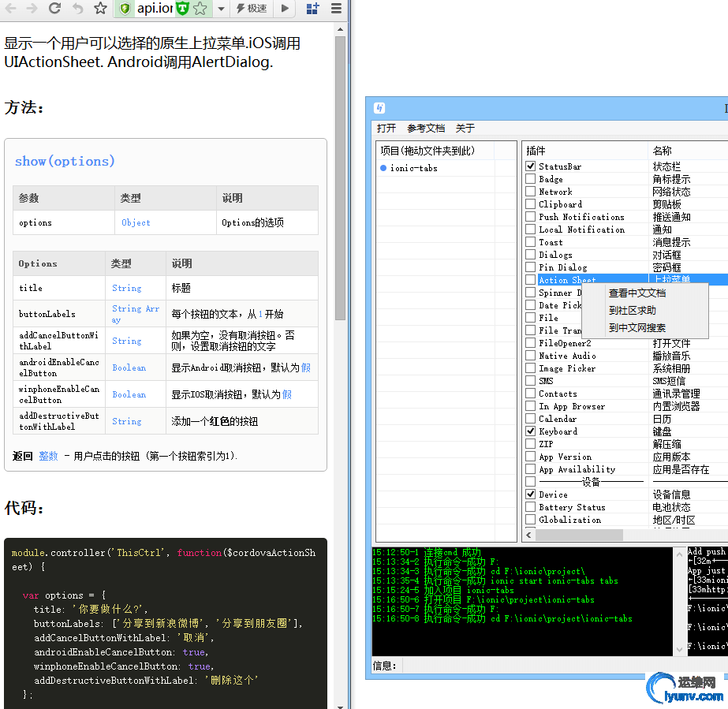Click the 极速 speed mode button

(251, 9)
